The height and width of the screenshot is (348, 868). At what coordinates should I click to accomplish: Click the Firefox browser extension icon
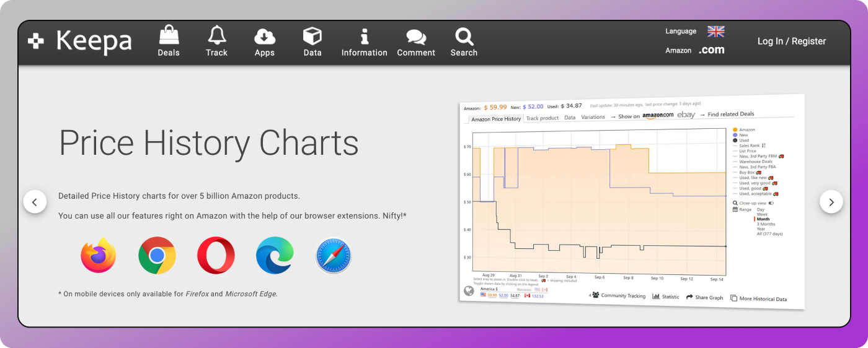99,255
